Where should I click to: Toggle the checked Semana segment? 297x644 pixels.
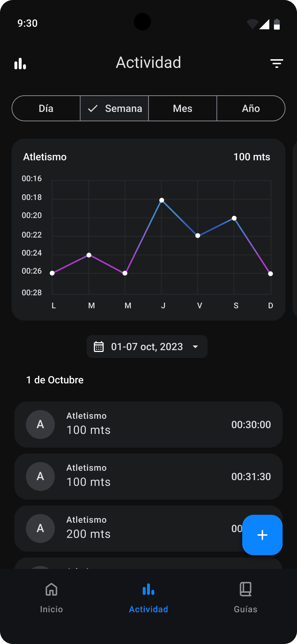point(114,108)
